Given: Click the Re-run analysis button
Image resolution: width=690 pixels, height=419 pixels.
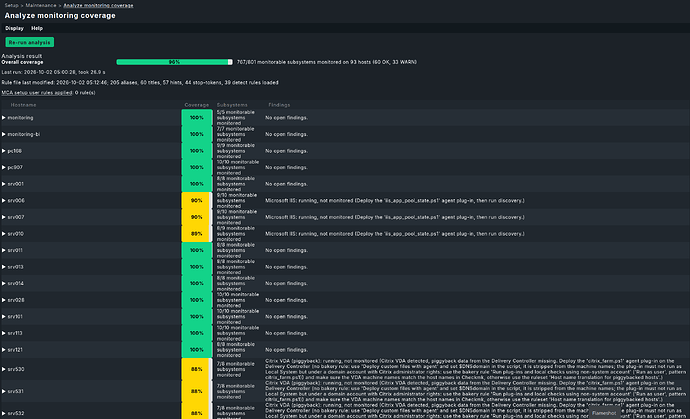Looking at the screenshot, I should (x=29, y=42).
